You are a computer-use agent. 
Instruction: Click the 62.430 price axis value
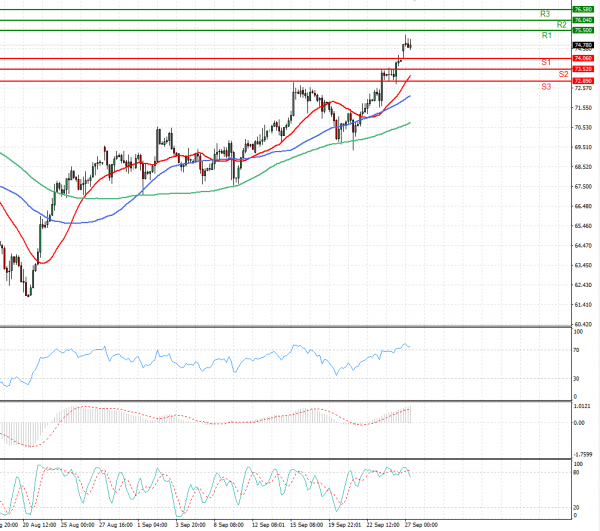(583, 285)
